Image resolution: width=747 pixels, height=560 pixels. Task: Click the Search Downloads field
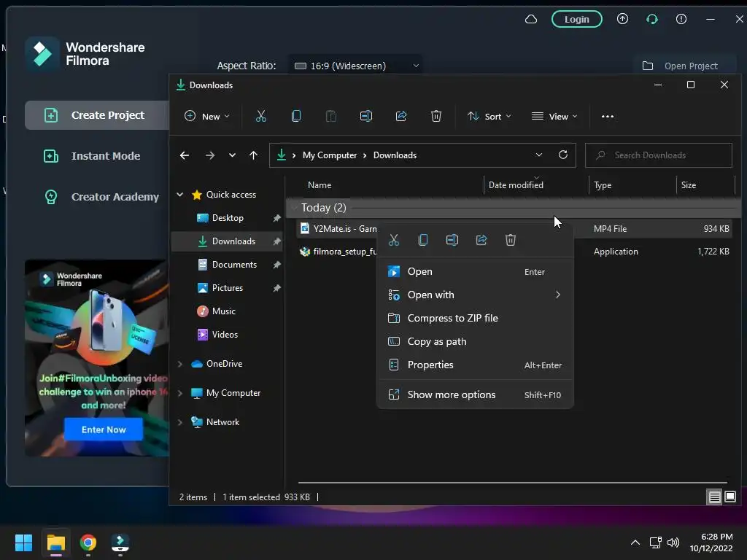tap(659, 155)
